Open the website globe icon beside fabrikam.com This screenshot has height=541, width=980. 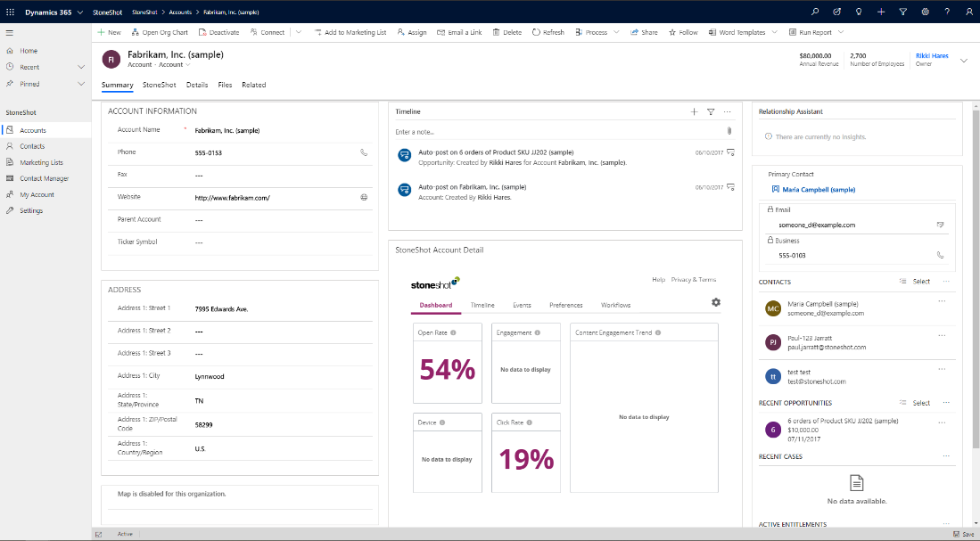click(x=364, y=197)
